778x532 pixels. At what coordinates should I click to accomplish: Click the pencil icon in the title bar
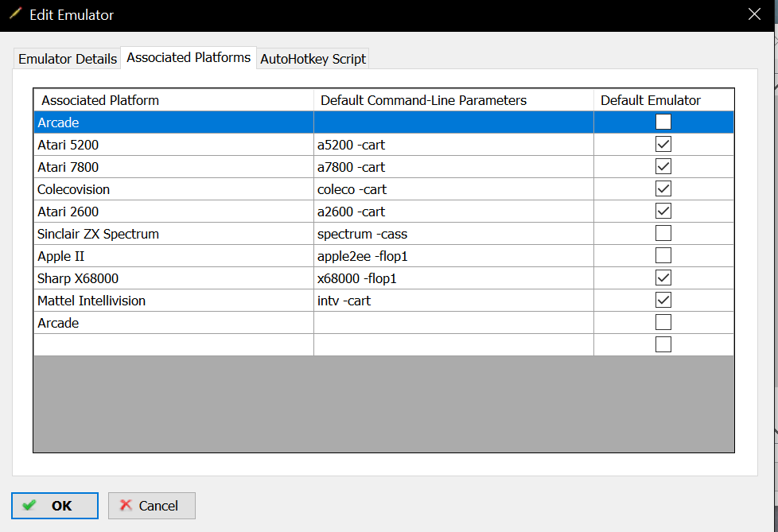(15, 14)
